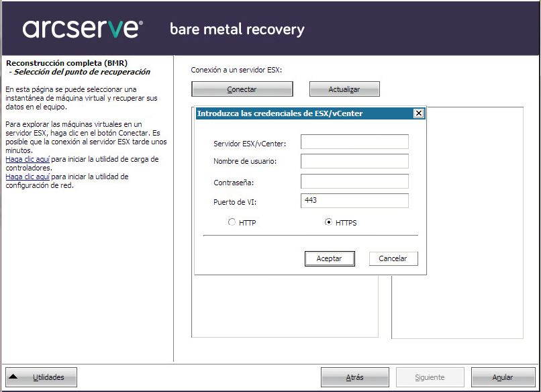Click the dialog title 'Introduzca las credenciales de ESX/vCenter'
Image resolution: width=541 pixels, height=392 pixels.
[280, 113]
